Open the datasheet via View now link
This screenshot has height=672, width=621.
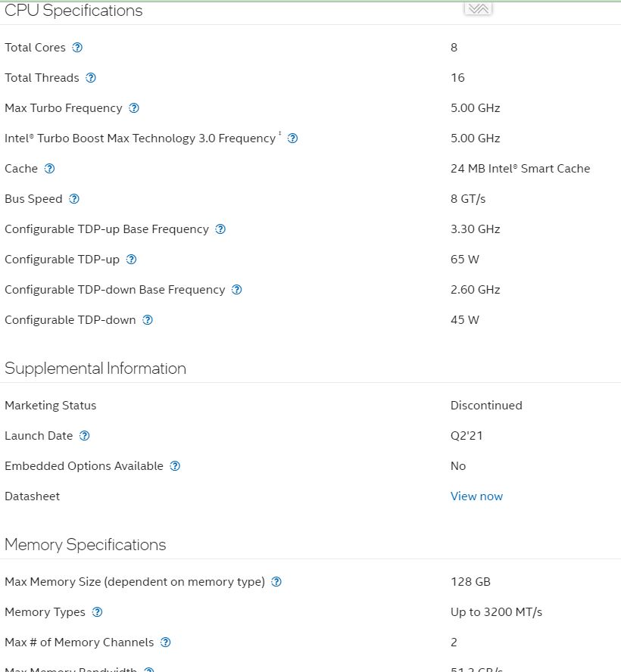point(476,496)
